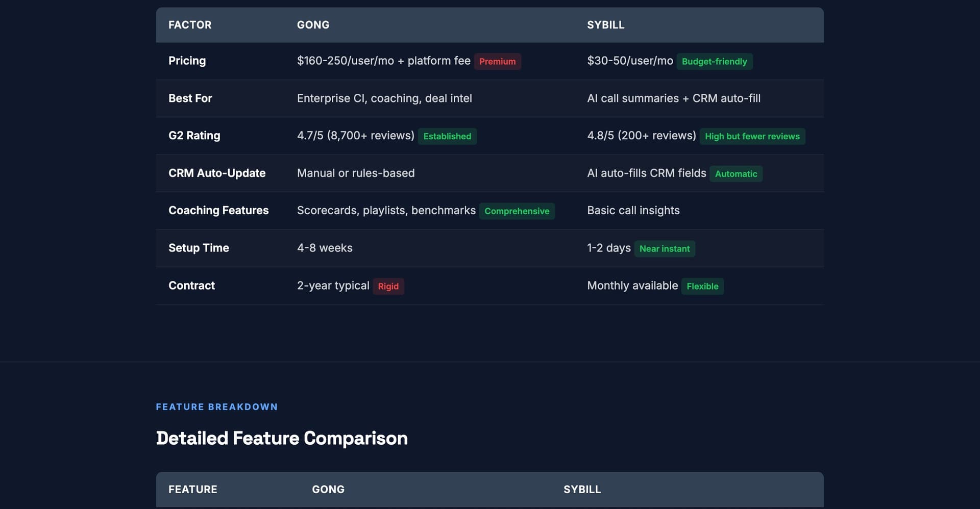
Task: Click the Contract row label
Action: pos(191,286)
